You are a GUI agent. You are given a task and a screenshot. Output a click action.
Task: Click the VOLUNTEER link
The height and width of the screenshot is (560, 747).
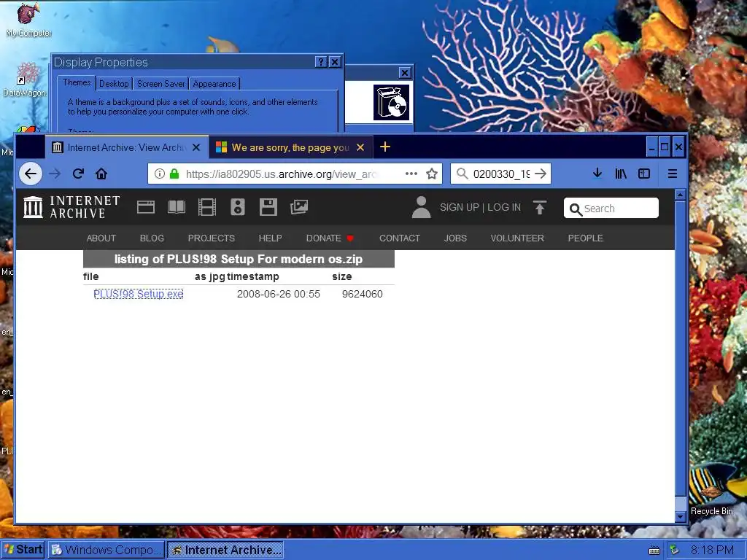517,238
